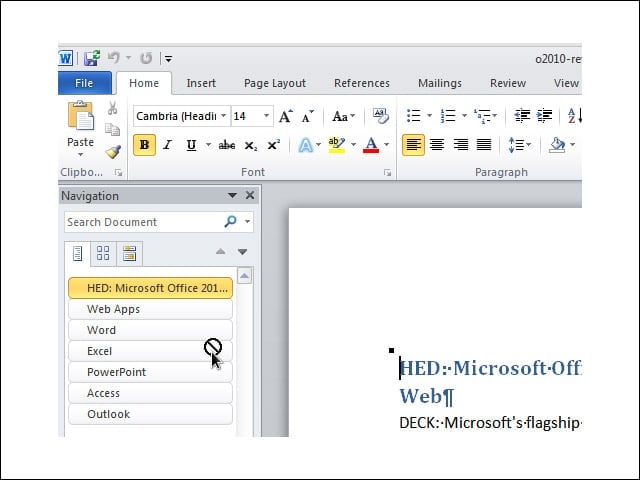The image size is (640, 480).
Task: Increase paragraph indent
Action: (x=545, y=116)
